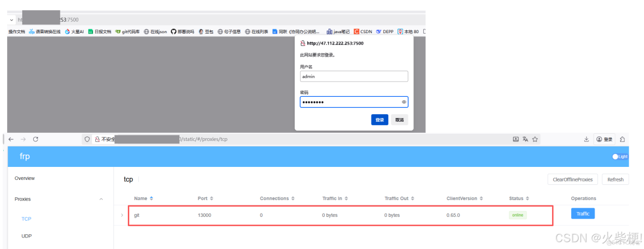
Task: Click the URL field ending in 253:7500
Action: tap(220, 19)
